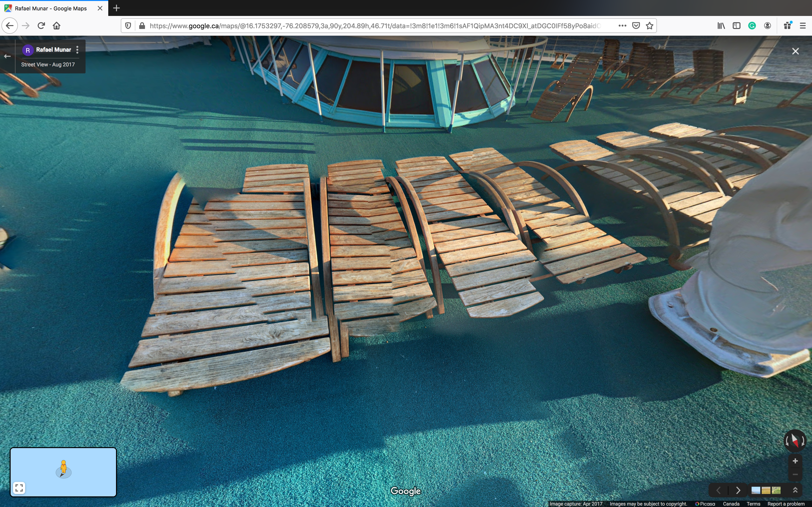Bookmark this page with the star
812x507 pixels.
pyautogui.click(x=650, y=26)
